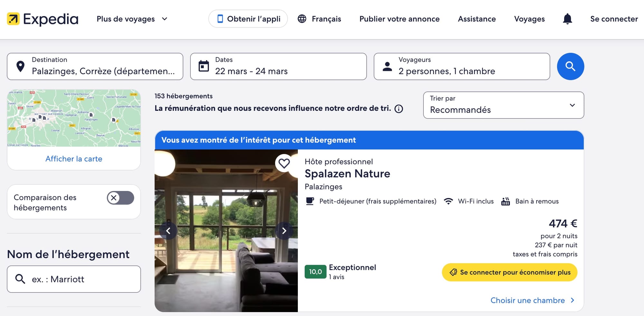Click the Afficher la carte link
Viewport: 644px width, 316px height.
74,159
